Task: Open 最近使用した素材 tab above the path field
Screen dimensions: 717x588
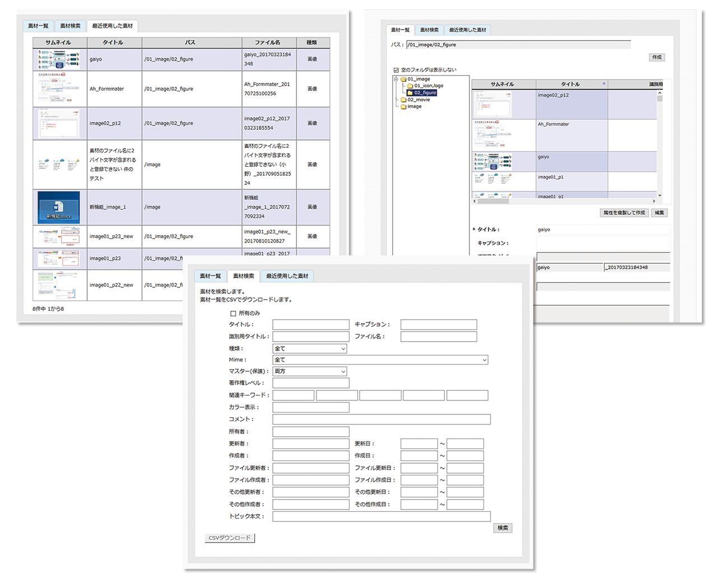Action: [x=467, y=30]
